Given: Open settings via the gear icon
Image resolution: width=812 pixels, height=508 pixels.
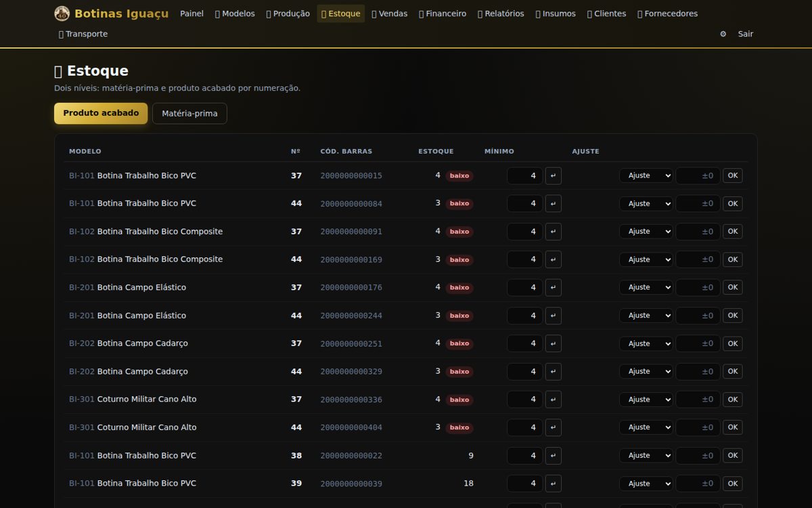Looking at the screenshot, I should pyautogui.click(x=723, y=34).
